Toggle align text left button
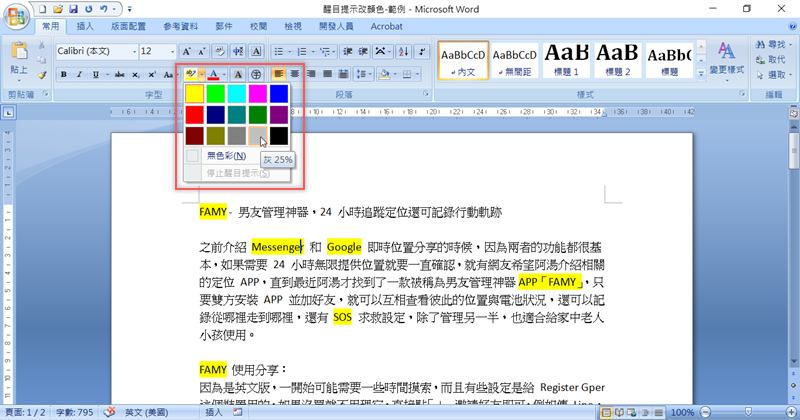 (279, 74)
